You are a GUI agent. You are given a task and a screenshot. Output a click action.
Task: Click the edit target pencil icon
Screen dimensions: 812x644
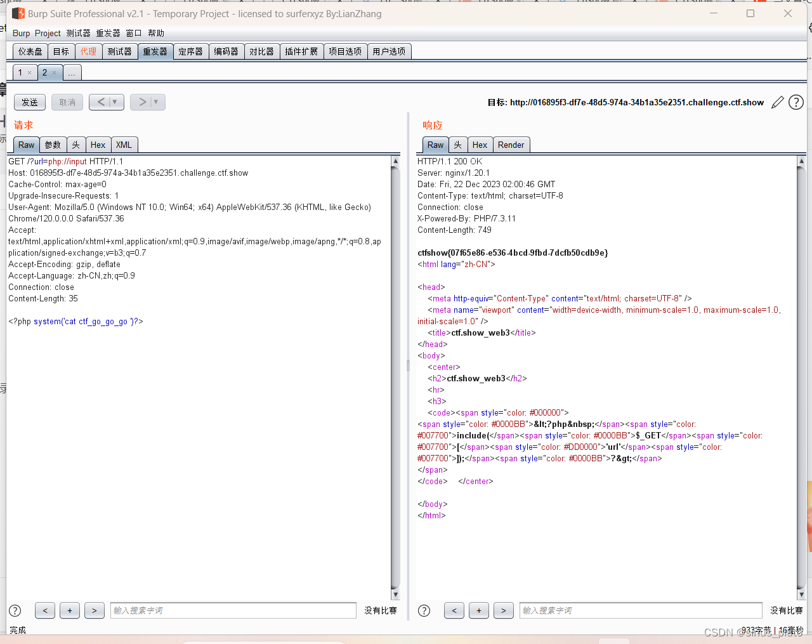coord(778,102)
